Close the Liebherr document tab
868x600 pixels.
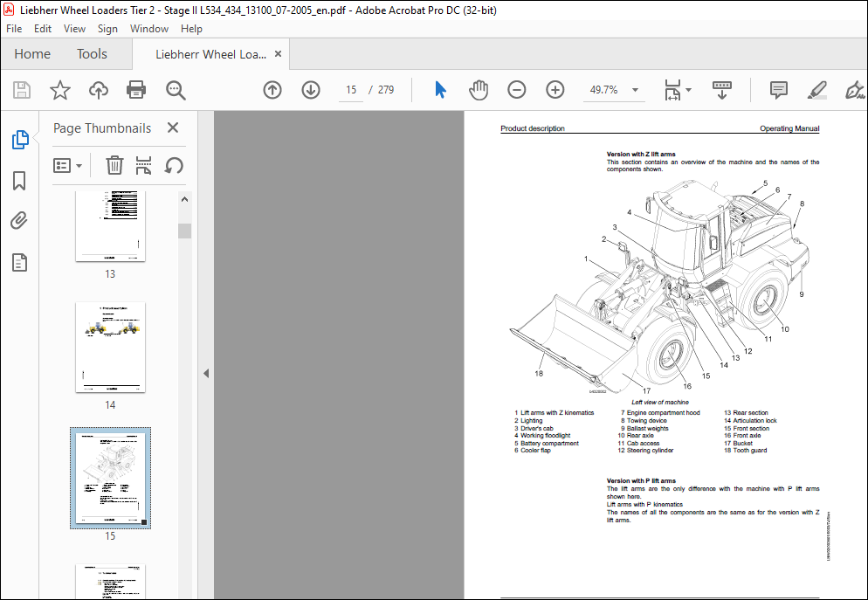(x=278, y=53)
